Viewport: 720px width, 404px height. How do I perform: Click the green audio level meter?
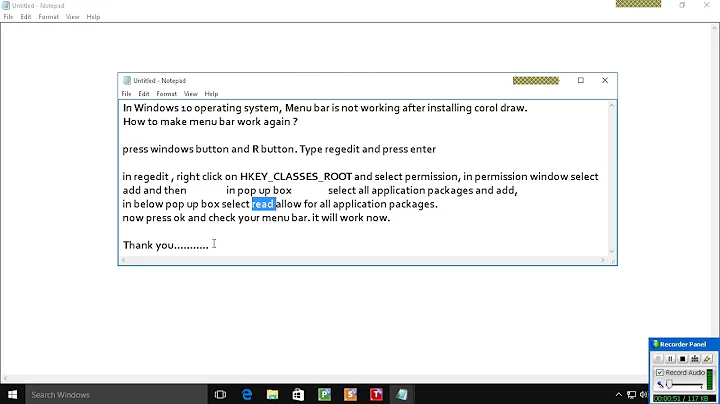click(710, 379)
